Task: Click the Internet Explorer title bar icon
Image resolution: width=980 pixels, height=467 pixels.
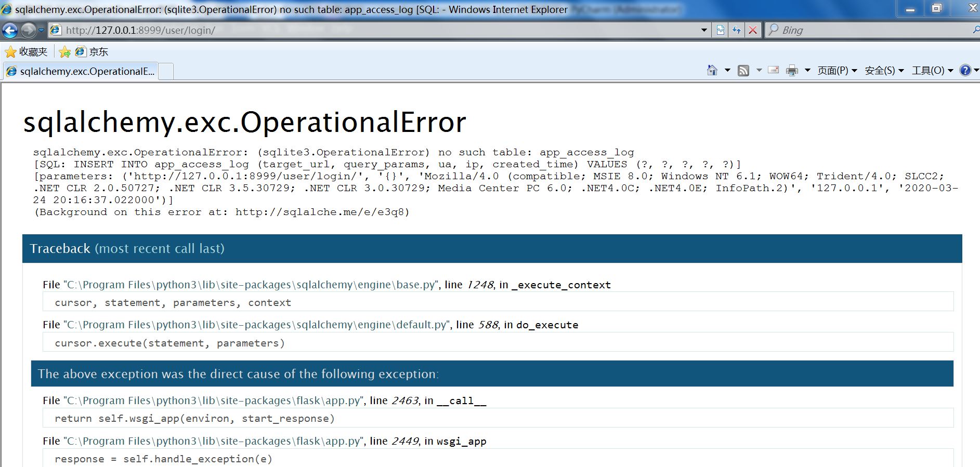Action: point(6,9)
